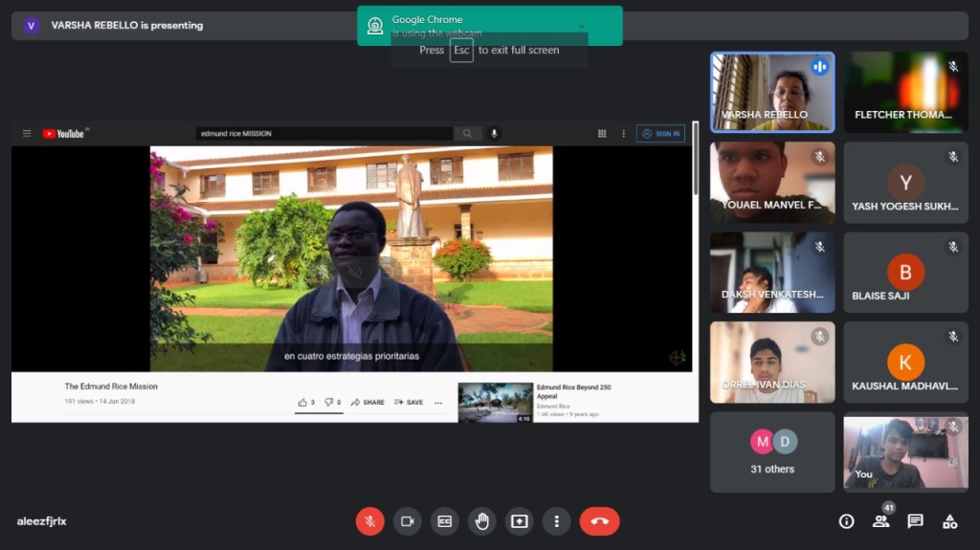Click the YouTube SIGN IN button
This screenshot has width=980, height=550.
point(660,134)
